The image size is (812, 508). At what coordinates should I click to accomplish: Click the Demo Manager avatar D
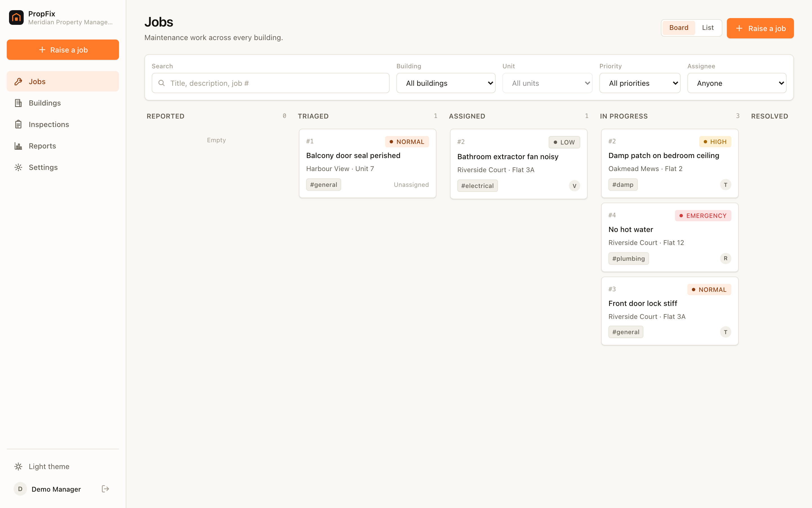[20, 489]
